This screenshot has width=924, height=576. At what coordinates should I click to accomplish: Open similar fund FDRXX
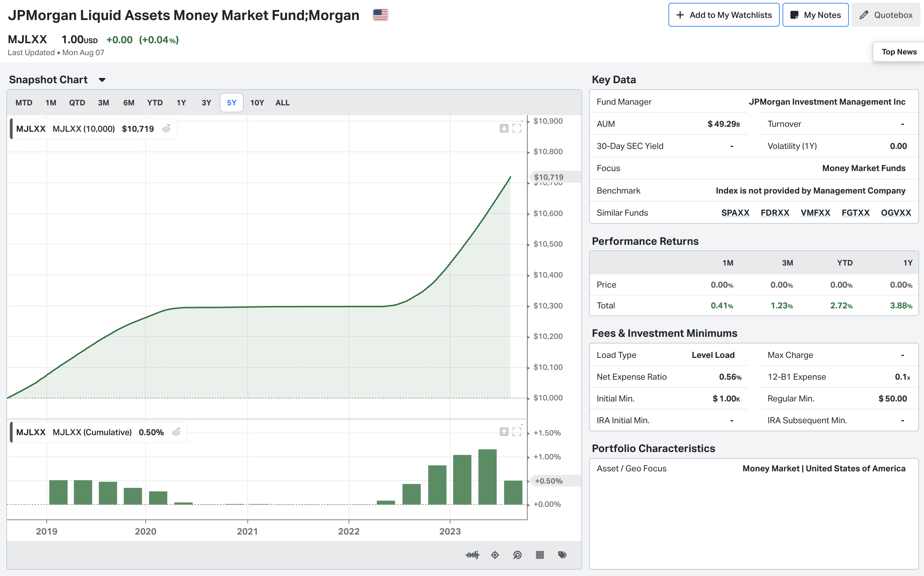(775, 212)
